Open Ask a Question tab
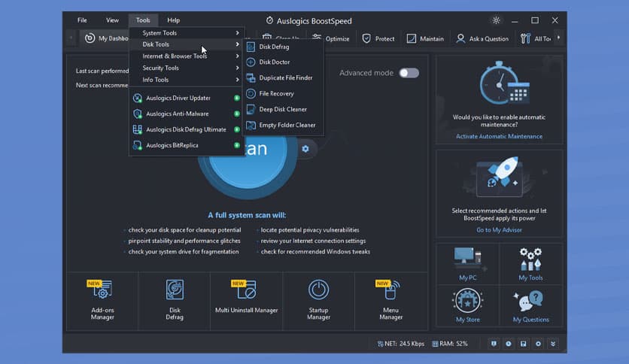The width and height of the screenshot is (629, 364). click(x=482, y=38)
